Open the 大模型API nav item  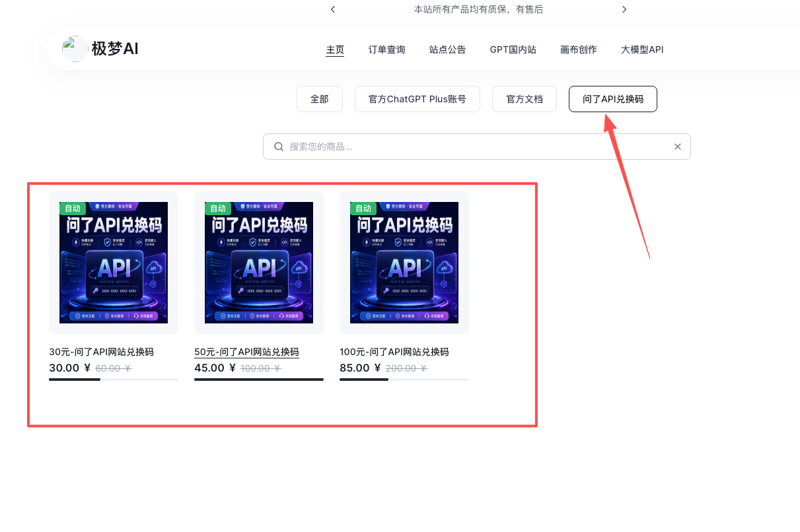[642, 50]
